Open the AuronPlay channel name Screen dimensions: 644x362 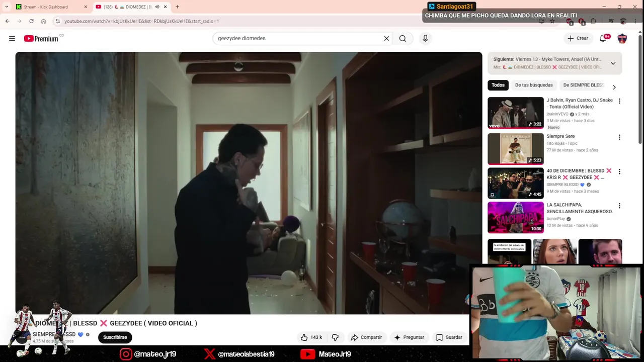click(556, 219)
